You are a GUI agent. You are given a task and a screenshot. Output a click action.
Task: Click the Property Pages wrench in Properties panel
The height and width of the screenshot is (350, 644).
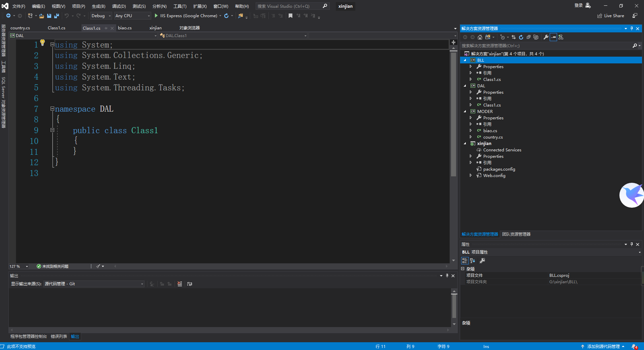click(482, 261)
